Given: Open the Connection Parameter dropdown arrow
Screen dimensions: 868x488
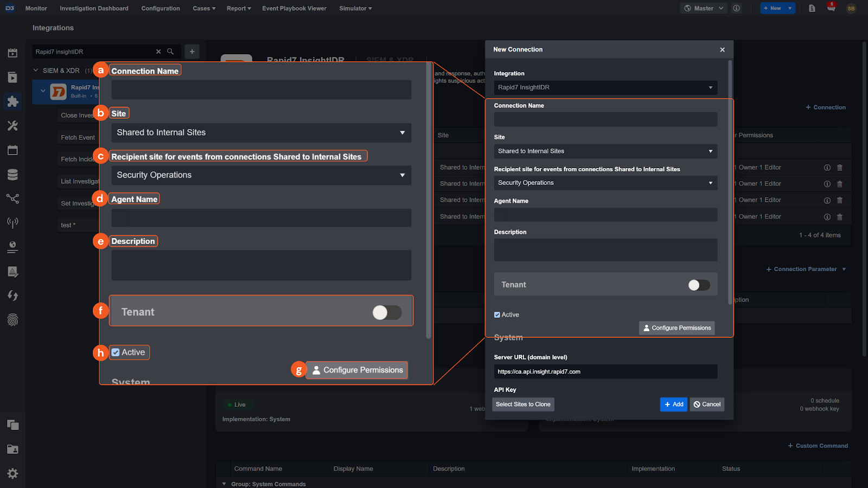Looking at the screenshot, I should click(844, 269).
